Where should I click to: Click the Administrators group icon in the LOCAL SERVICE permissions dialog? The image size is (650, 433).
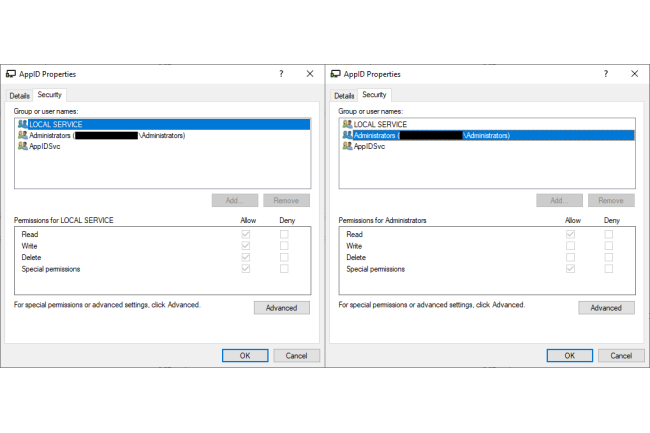point(22,135)
